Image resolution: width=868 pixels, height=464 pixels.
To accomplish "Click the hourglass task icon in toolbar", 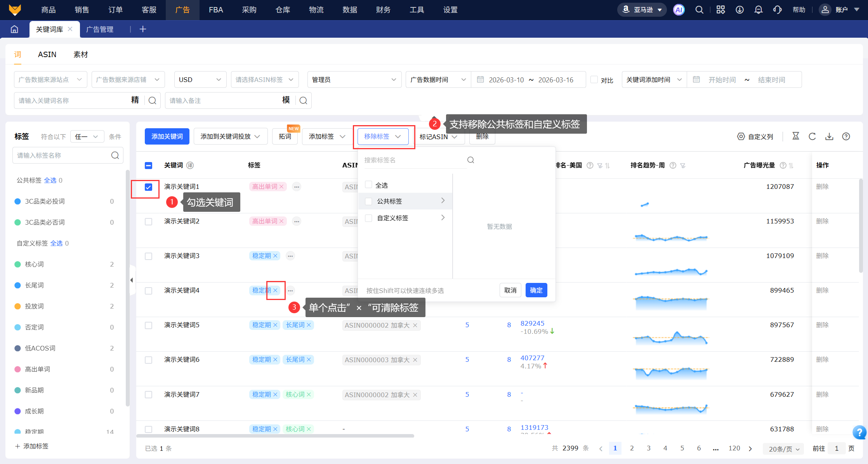I will (795, 136).
